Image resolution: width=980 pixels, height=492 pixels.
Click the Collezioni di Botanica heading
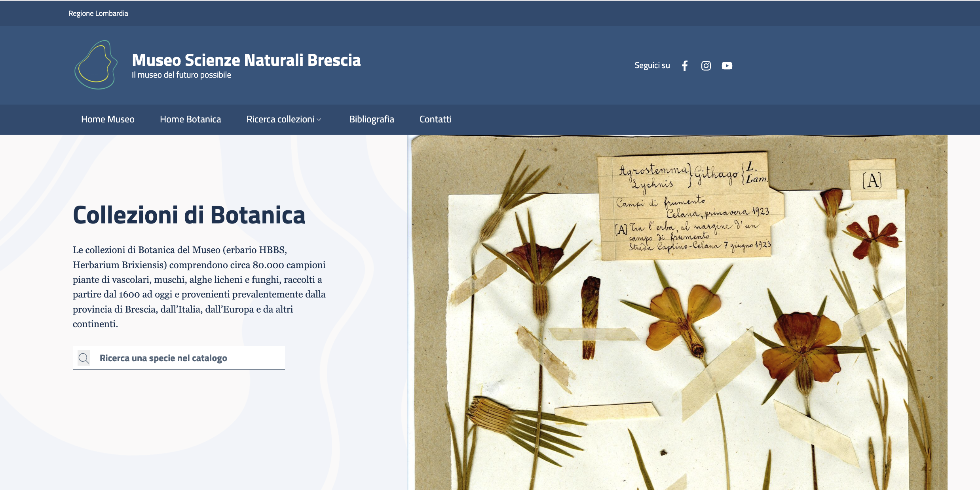[189, 215]
